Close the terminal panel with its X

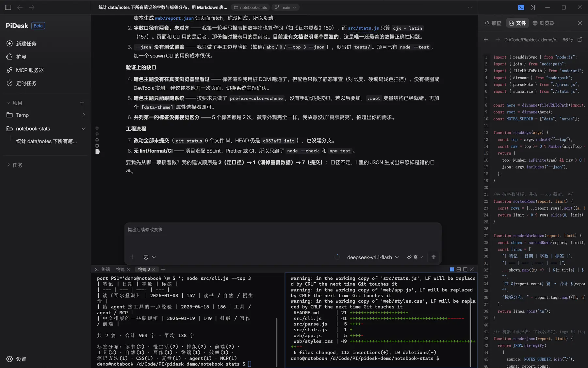[472, 269]
